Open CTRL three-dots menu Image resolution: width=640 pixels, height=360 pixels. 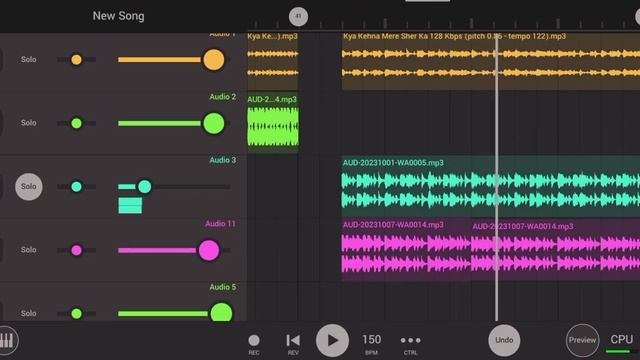(x=410, y=344)
